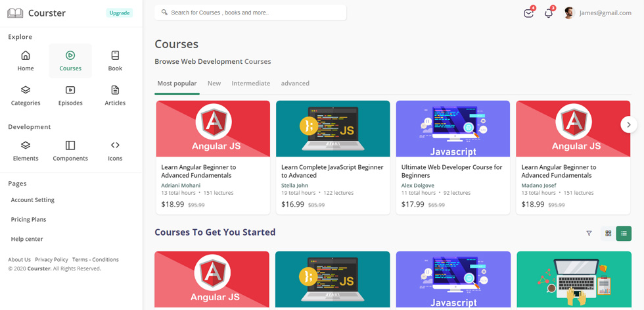Open messages icon with badge 4

pyautogui.click(x=528, y=13)
